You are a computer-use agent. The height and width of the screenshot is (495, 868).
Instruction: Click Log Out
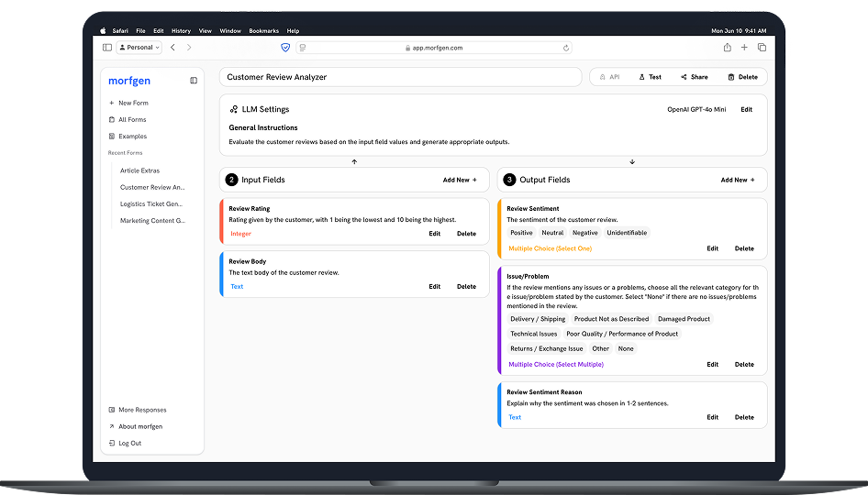pos(125,443)
